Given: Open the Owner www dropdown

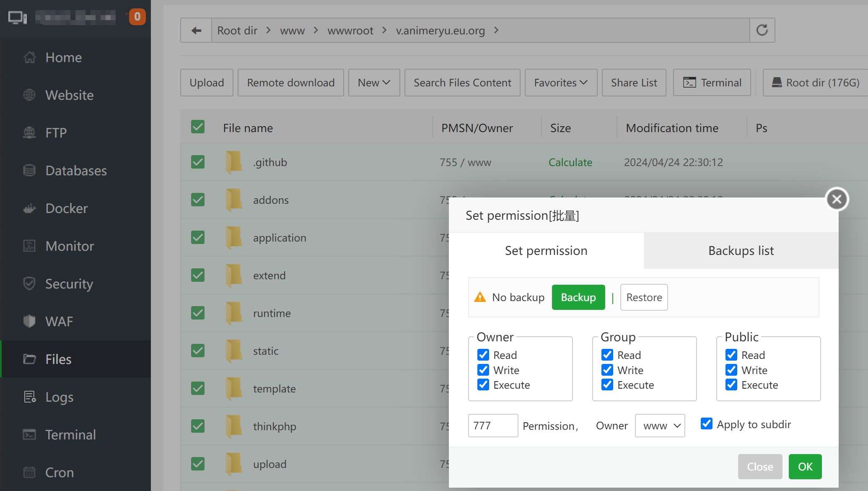Looking at the screenshot, I should (660, 426).
